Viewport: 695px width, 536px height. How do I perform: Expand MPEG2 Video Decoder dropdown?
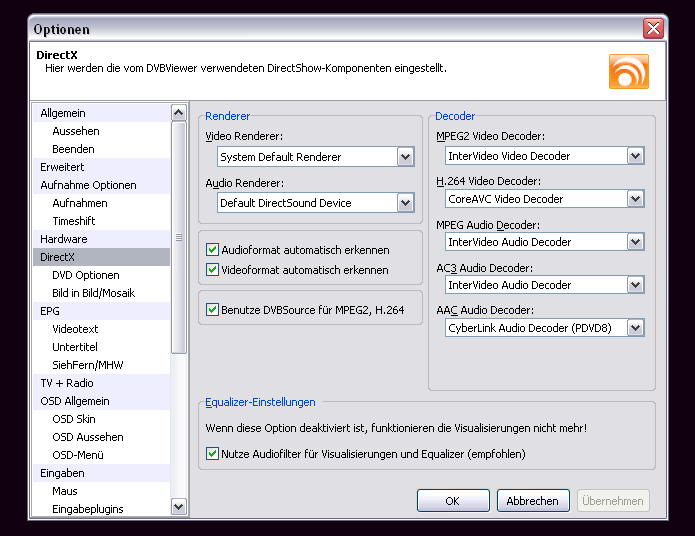[x=635, y=156]
